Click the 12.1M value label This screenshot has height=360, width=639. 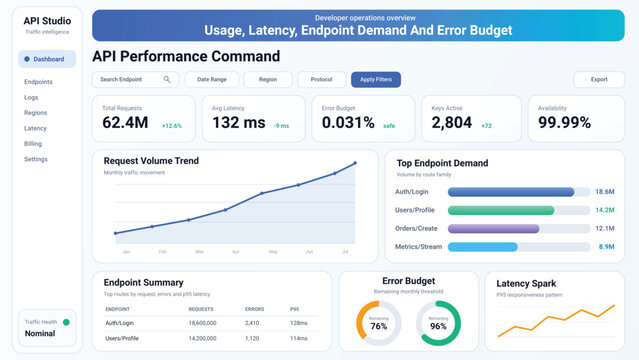tap(605, 228)
